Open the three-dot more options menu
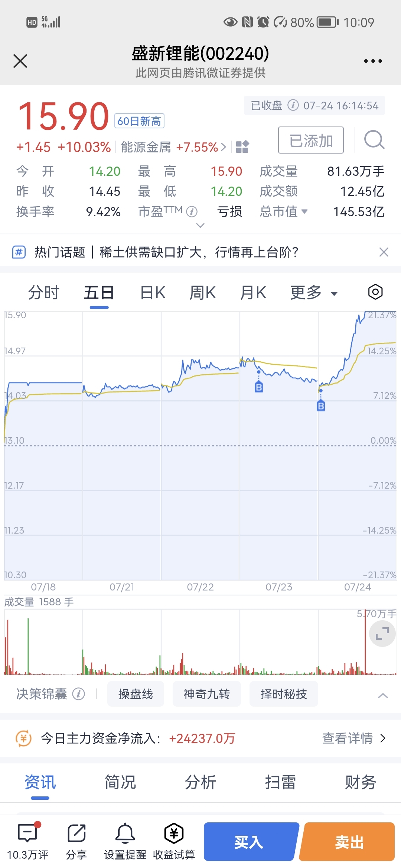 [373, 61]
